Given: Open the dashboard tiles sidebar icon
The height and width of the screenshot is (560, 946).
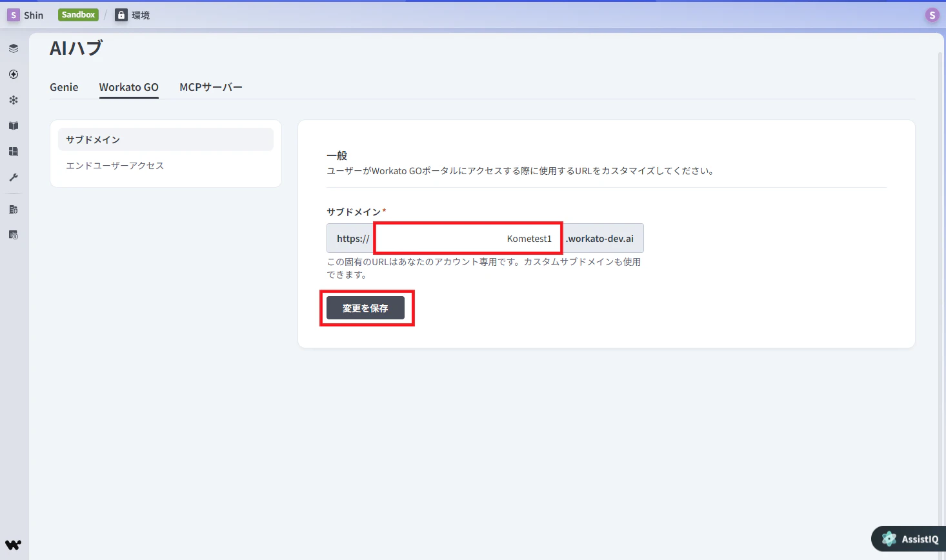Looking at the screenshot, I should [x=14, y=152].
